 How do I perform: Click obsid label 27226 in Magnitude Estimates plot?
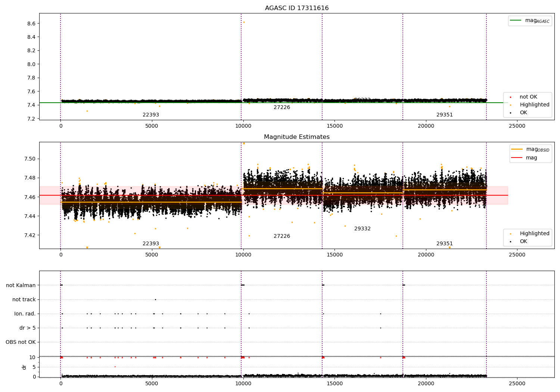pyautogui.click(x=282, y=236)
